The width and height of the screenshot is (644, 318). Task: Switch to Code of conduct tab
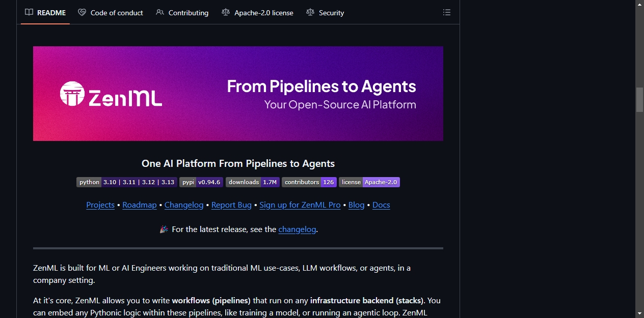[111, 13]
